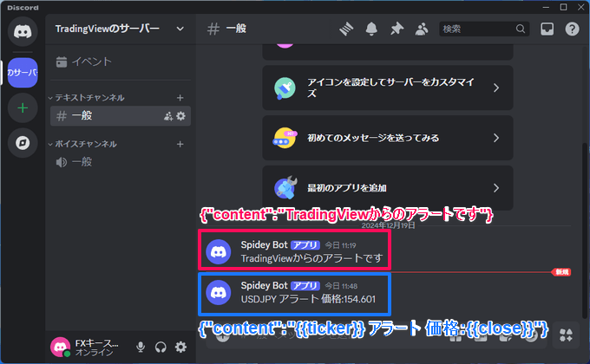Click the 新規 new messages marker
This screenshot has height=364, width=590.
coord(561,272)
